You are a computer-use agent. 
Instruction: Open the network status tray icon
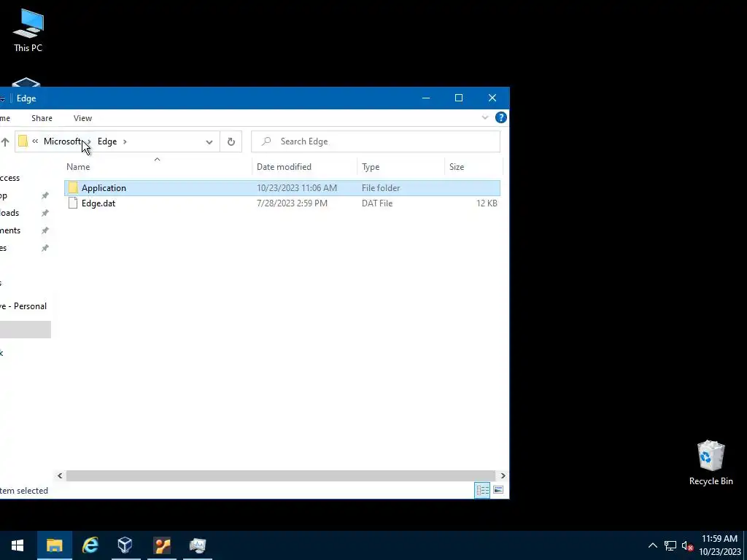click(670, 545)
